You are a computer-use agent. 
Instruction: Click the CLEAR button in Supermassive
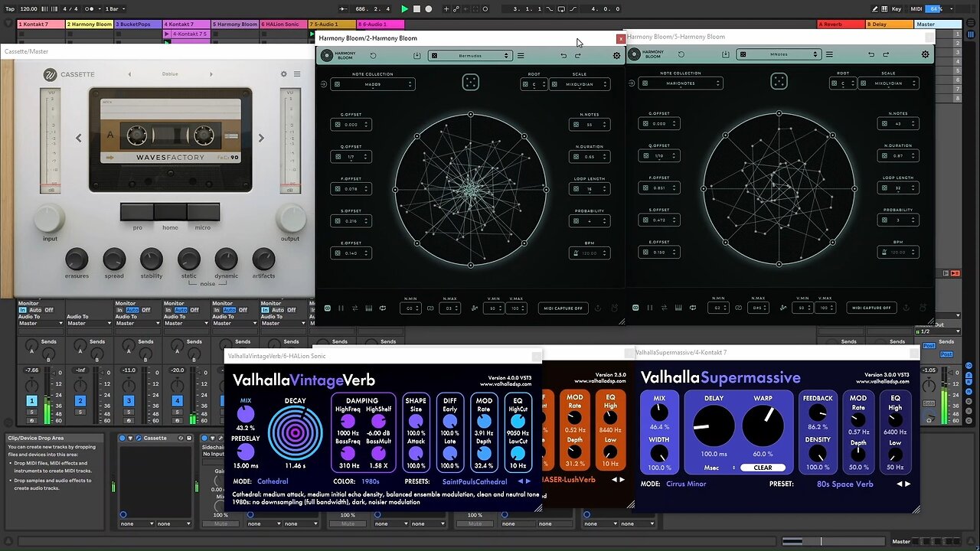(763, 467)
